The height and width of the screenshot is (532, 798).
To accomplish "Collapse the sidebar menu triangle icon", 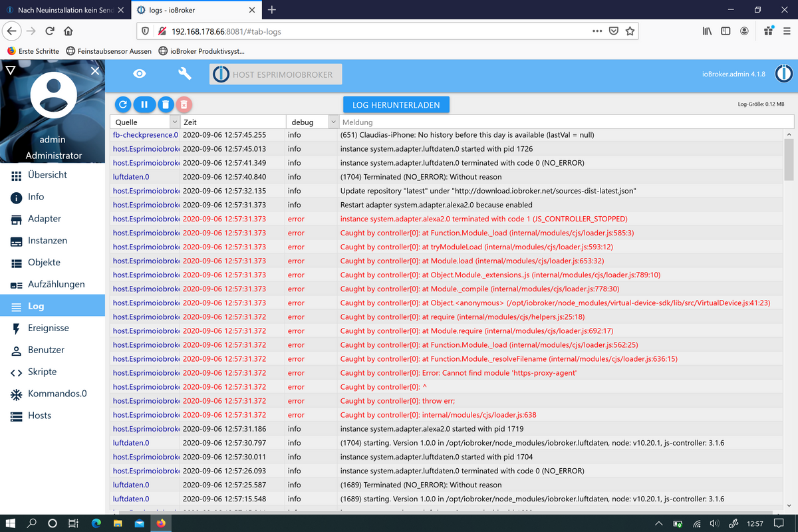I will click(9, 70).
